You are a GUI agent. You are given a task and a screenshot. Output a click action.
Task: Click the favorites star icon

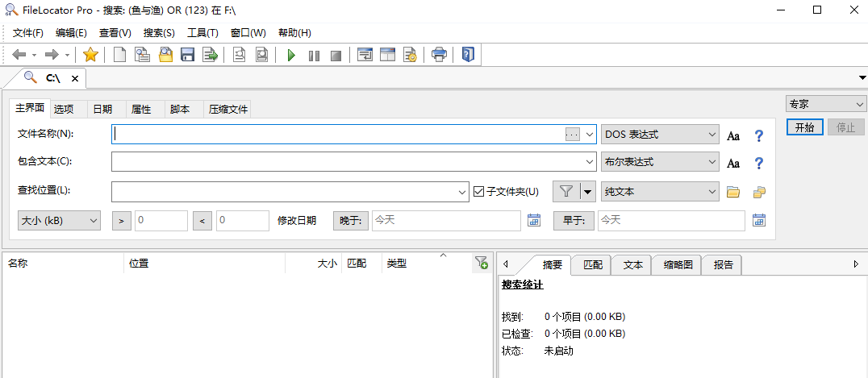(x=90, y=55)
